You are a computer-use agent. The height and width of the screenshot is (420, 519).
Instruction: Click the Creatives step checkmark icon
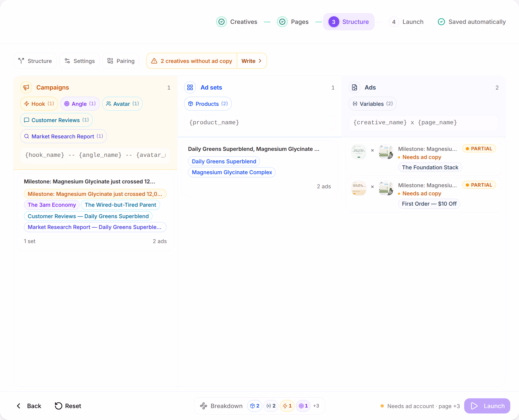pos(221,22)
